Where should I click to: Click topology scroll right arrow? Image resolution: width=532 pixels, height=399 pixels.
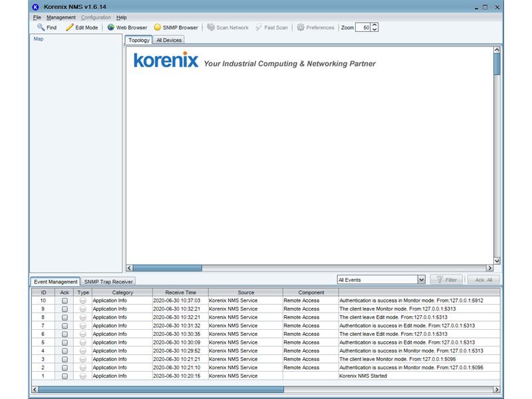point(489,268)
